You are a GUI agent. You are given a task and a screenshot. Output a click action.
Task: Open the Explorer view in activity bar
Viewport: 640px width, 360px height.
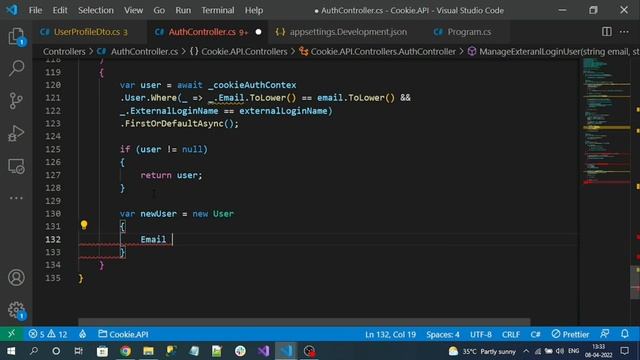pyautogui.click(x=16, y=37)
